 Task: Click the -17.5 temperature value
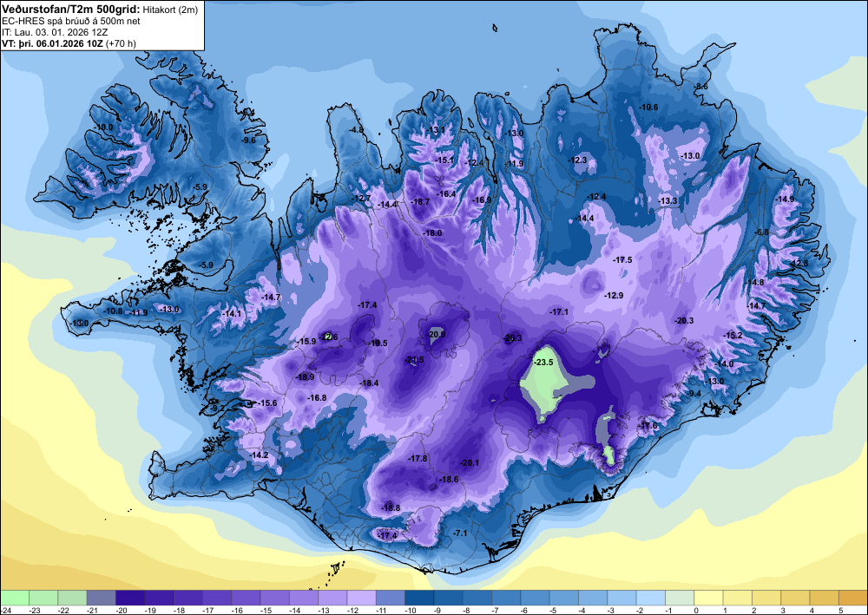coord(622,259)
